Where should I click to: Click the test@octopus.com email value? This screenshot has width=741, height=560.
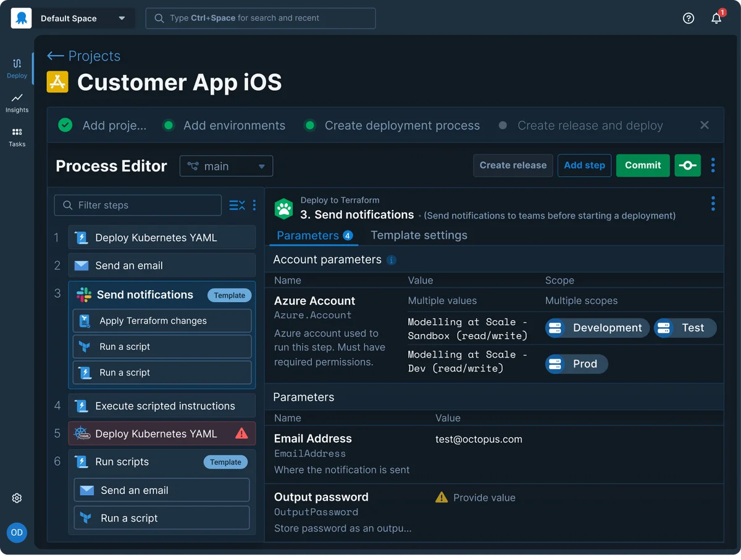[479, 440]
